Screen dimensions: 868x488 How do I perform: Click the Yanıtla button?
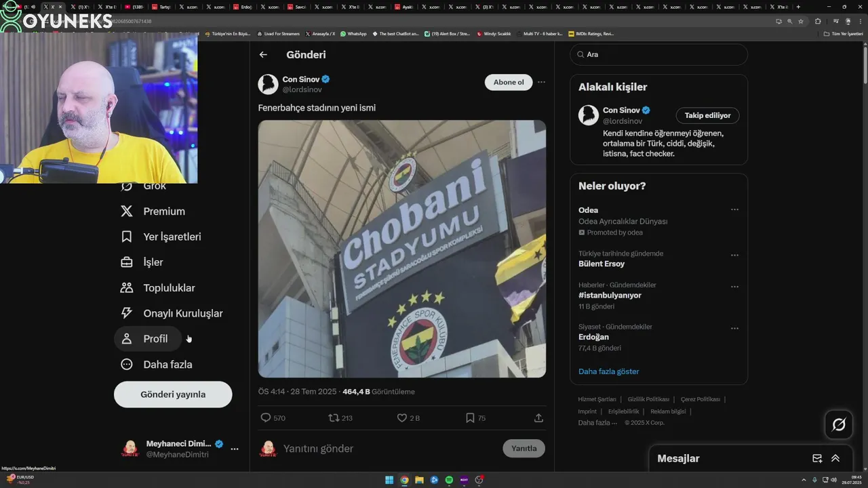524,449
